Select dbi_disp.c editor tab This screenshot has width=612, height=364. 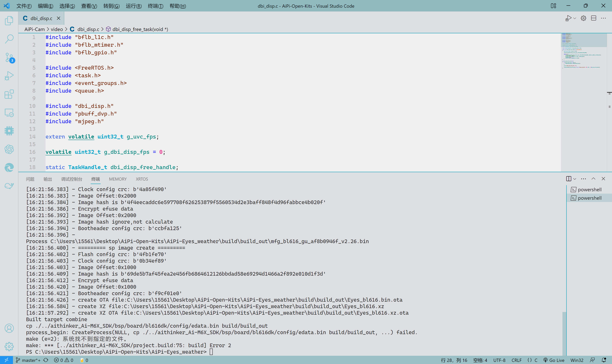tap(41, 18)
